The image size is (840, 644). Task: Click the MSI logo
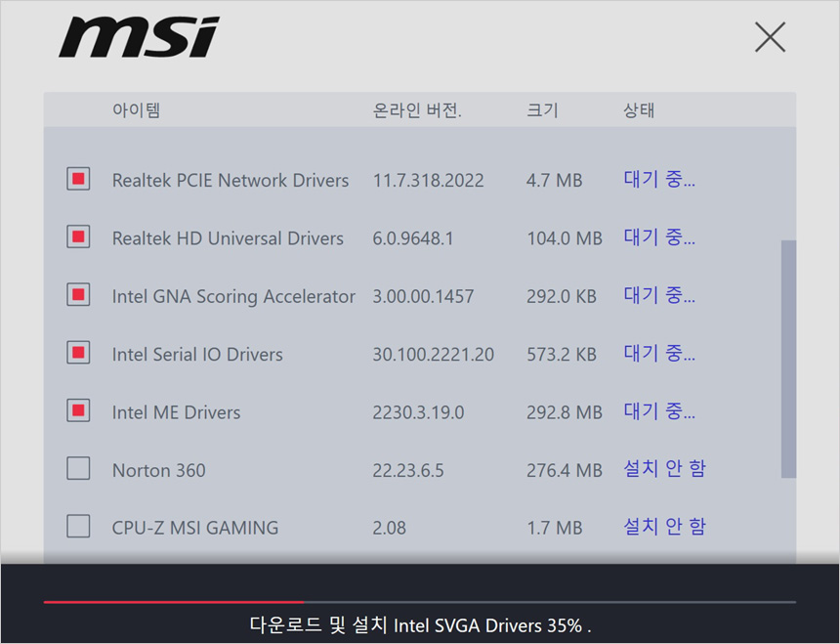click(x=140, y=37)
